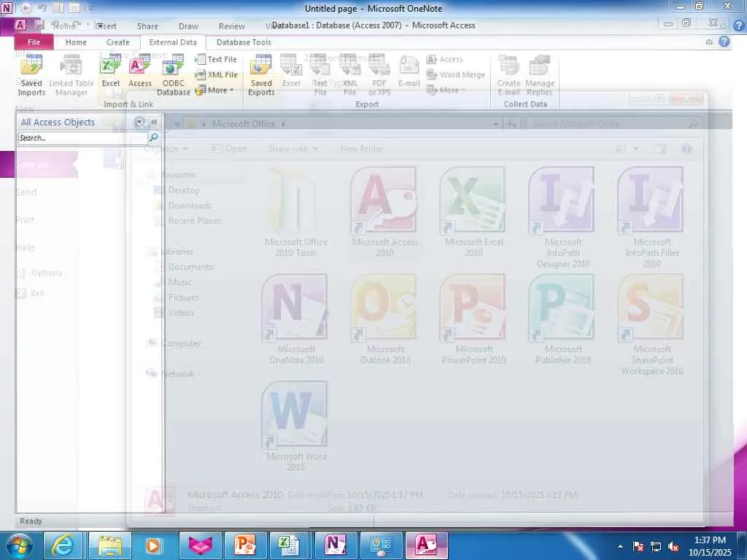Select Microsoft InfoPath Designer 2010 shortcut
The image size is (747, 560).
coord(562,217)
